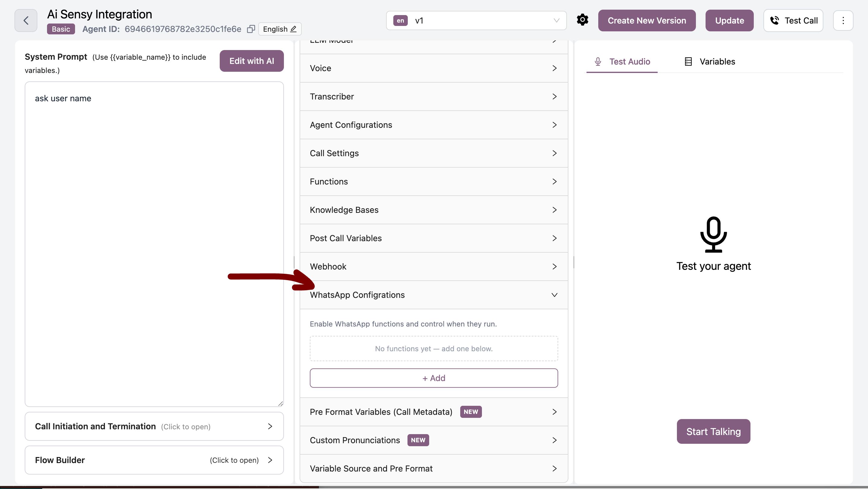868x489 pixels.
Task: Expand the Voice section
Action: (433, 68)
